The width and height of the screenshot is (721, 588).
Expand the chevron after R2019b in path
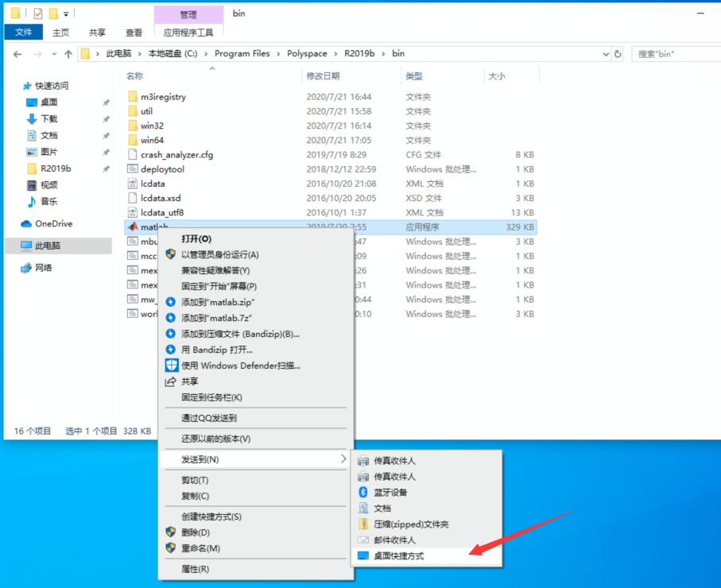(383, 54)
